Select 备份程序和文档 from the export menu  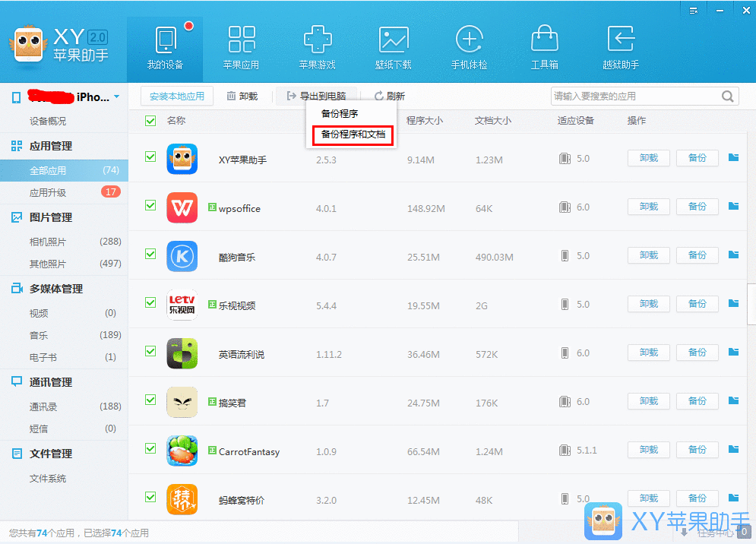pyautogui.click(x=352, y=134)
